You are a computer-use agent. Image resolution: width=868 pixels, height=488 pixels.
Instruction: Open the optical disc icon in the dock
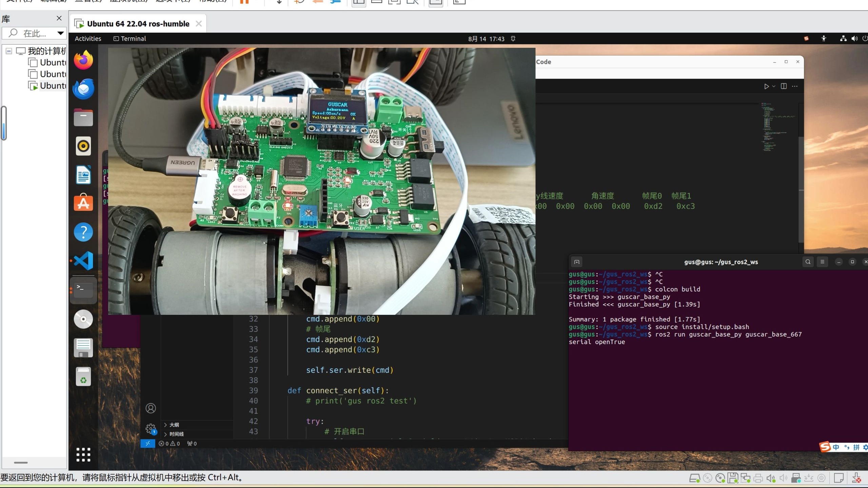click(83, 319)
